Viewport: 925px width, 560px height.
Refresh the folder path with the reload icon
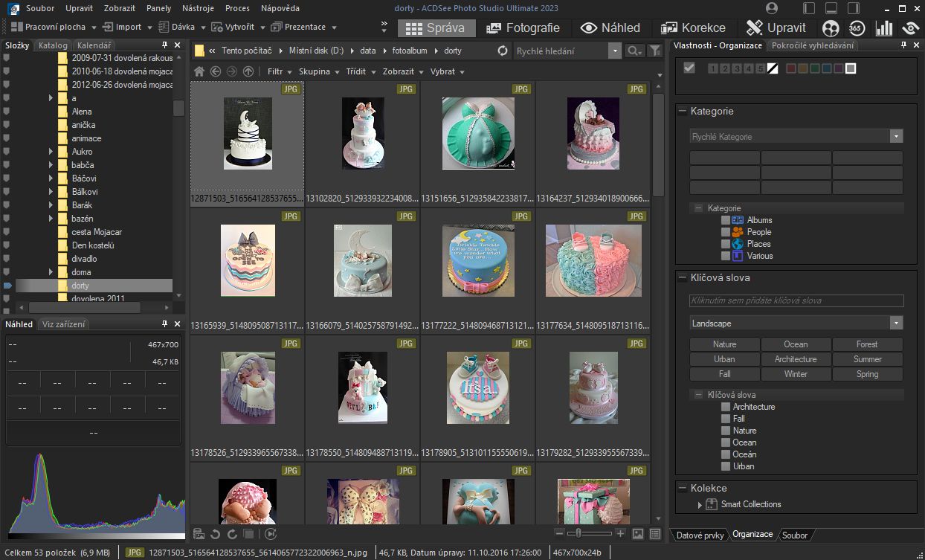503,51
